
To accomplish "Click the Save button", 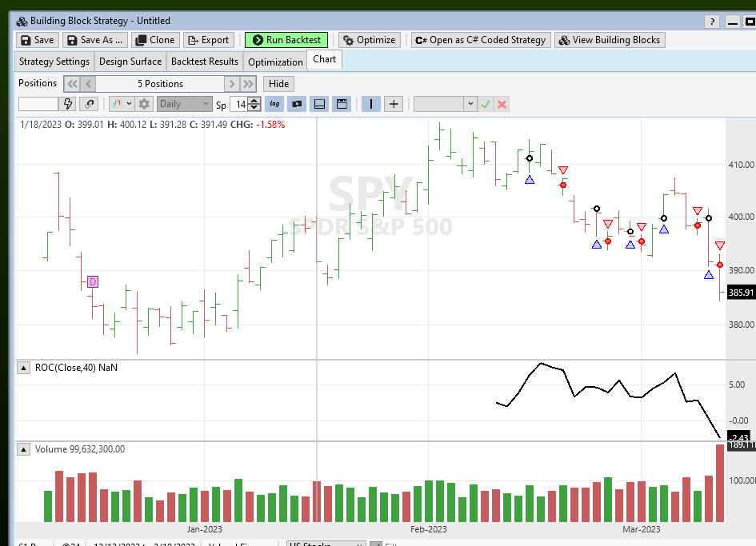I will pos(38,40).
